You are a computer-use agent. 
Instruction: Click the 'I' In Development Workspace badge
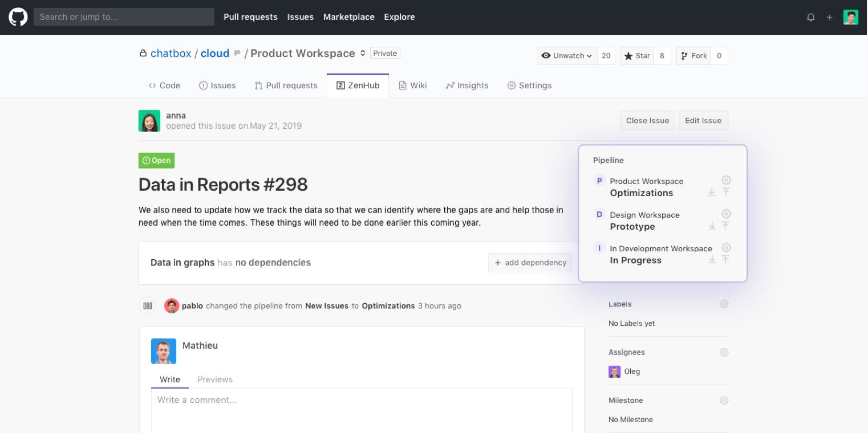pos(599,248)
